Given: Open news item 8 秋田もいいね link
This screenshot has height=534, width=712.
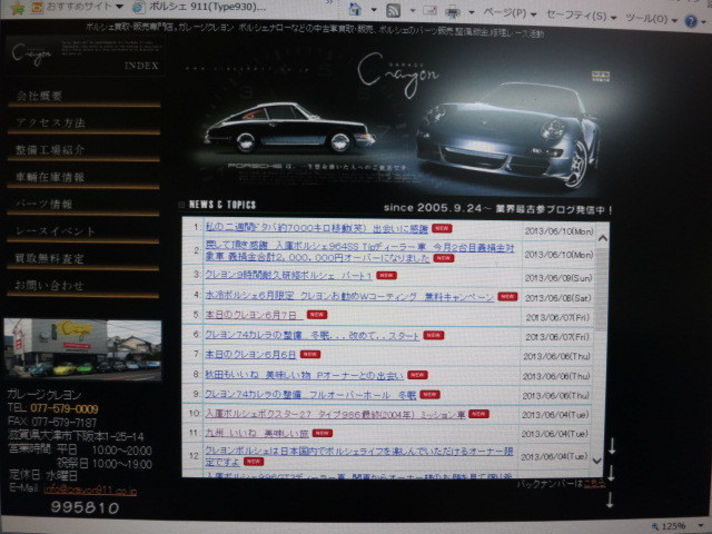Looking at the screenshot, I should (304, 375).
